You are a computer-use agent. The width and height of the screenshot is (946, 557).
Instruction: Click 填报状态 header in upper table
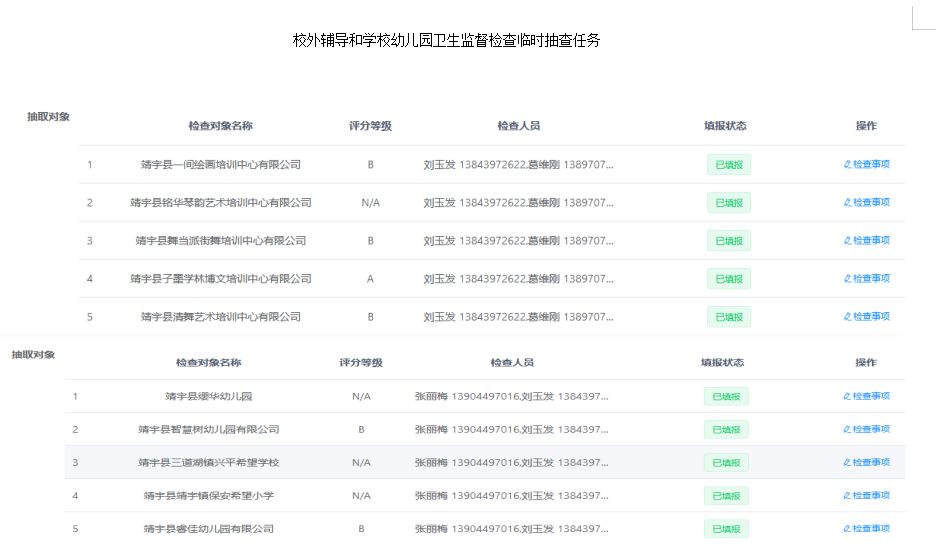725,126
